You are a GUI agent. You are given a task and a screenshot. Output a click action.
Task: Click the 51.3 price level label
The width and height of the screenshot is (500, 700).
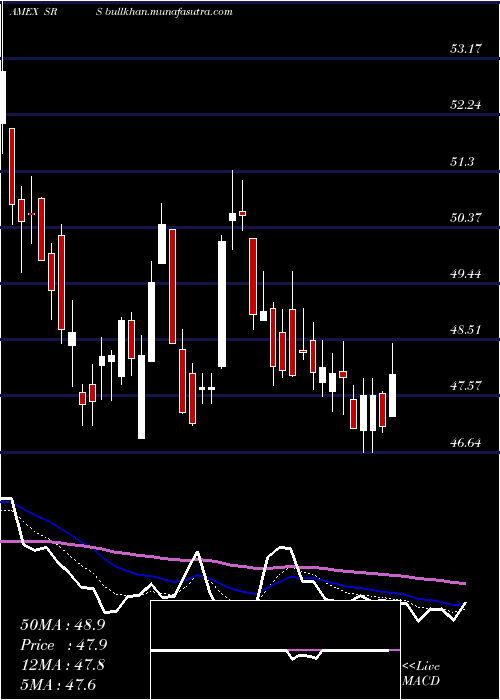(x=462, y=162)
